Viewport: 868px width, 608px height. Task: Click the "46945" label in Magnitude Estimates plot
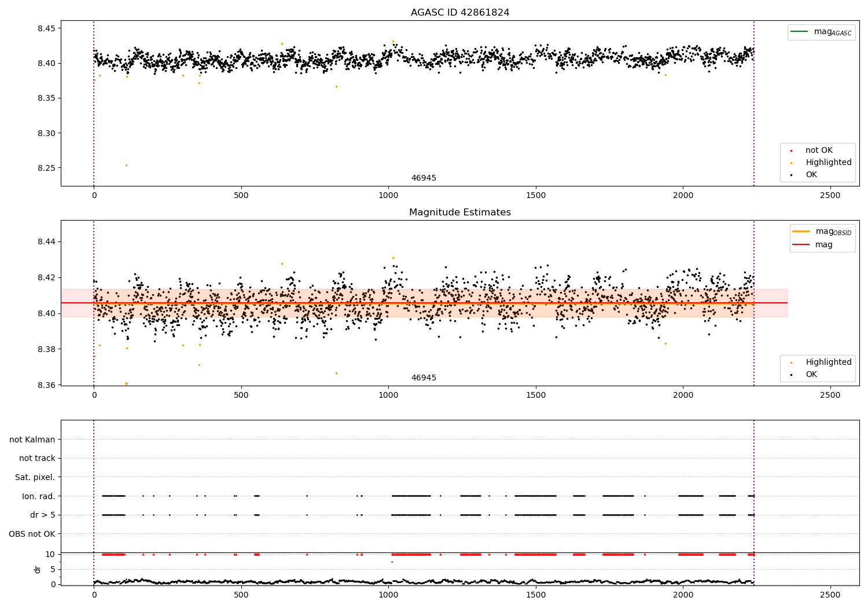pyautogui.click(x=424, y=378)
